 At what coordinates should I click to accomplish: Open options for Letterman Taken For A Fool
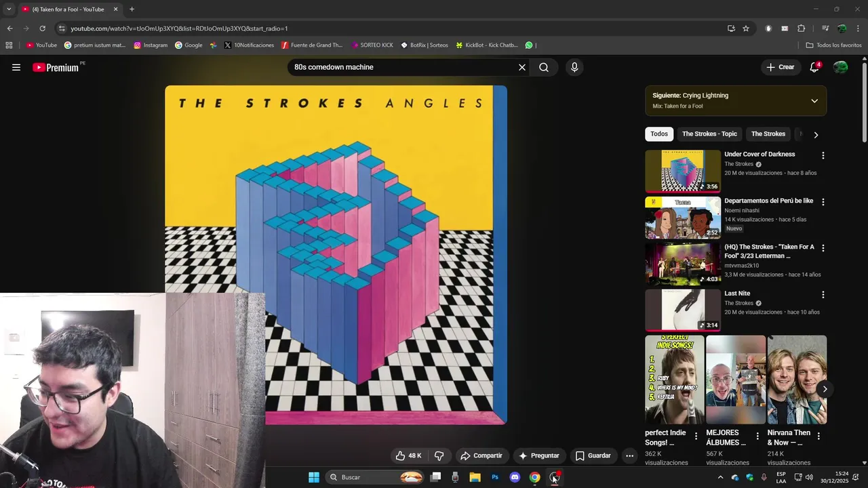point(823,248)
